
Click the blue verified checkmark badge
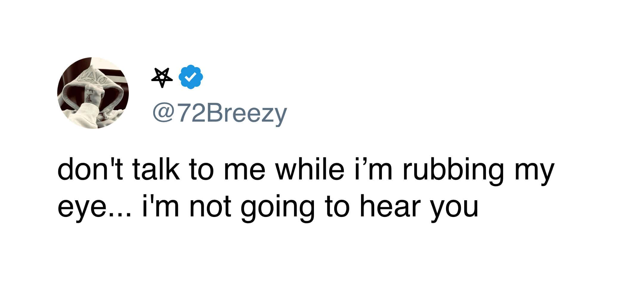[x=191, y=77]
